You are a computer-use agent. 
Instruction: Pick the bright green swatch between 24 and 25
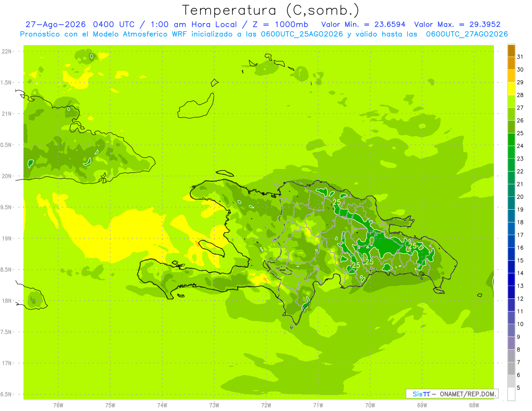511,139
